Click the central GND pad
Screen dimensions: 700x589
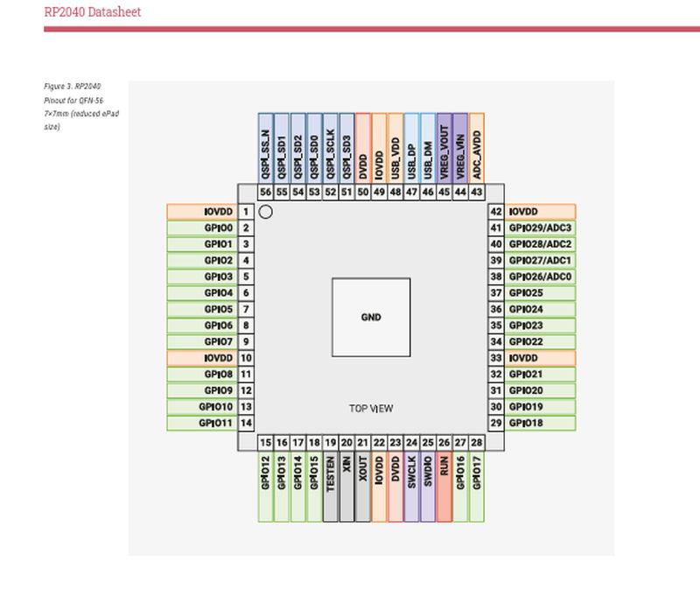tap(371, 318)
